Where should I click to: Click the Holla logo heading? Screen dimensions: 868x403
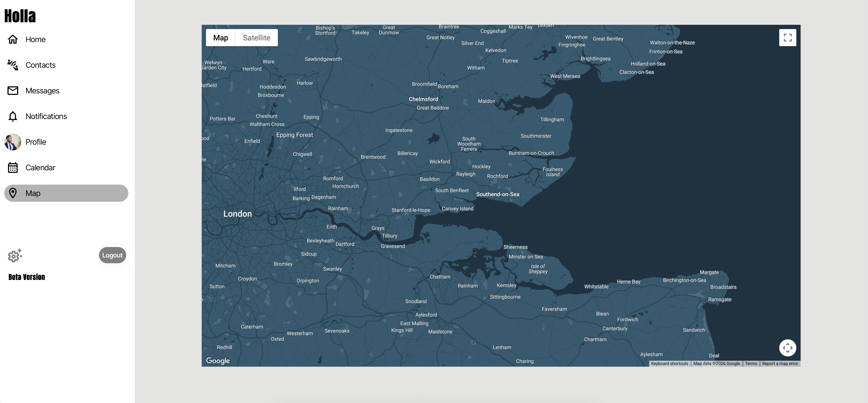click(20, 16)
